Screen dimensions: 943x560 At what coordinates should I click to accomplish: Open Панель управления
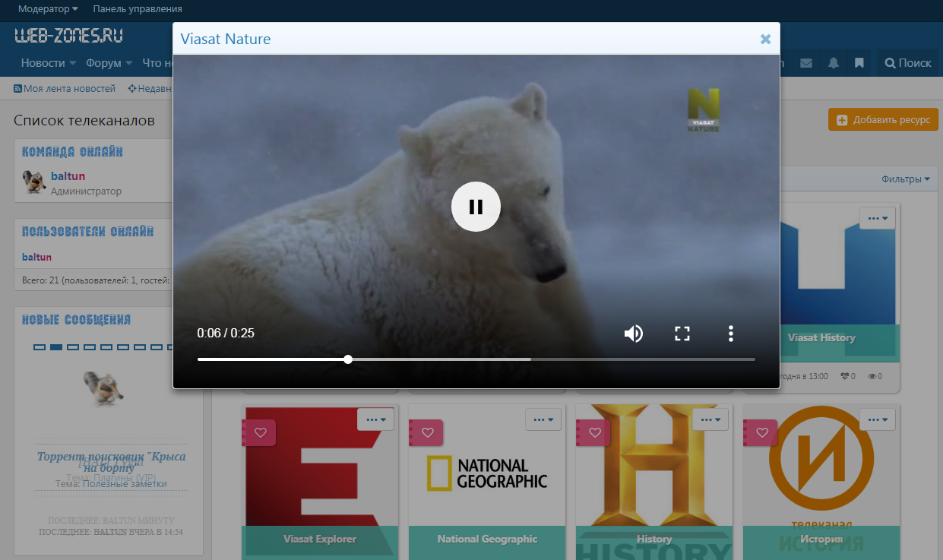[138, 9]
